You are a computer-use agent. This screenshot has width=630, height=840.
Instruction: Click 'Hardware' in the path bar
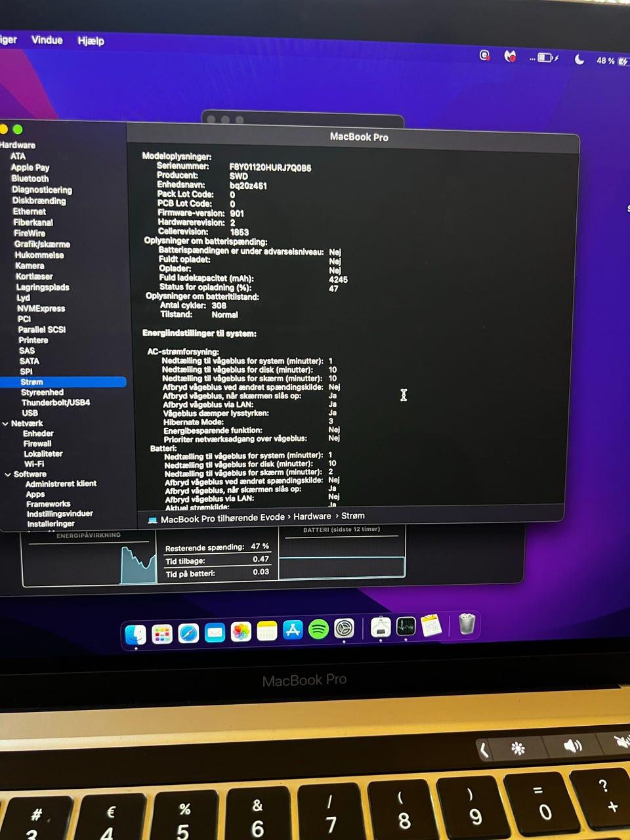(312, 516)
